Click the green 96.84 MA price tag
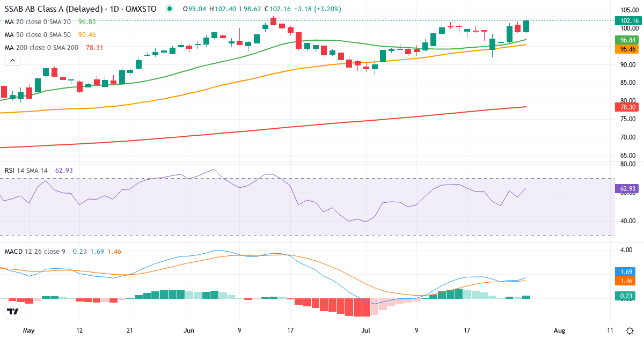Viewport: 644px width, 338px height. pyautogui.click(x=627, y=40)
